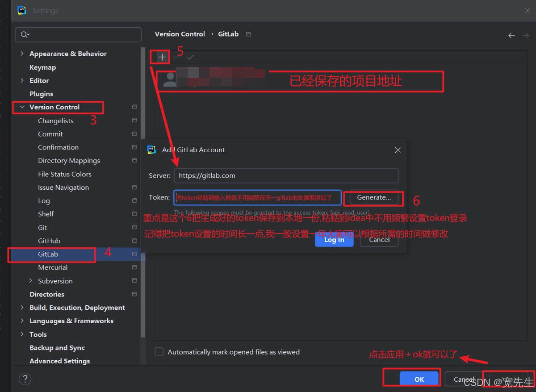Click Version Control in the breadcrumb
The height and width of the screenshot is (392, 536).
(x=180, y=34)
